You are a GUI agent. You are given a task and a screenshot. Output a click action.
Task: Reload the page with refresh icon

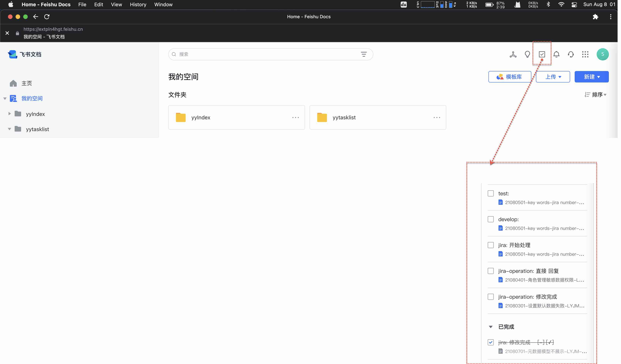(47, 17)
